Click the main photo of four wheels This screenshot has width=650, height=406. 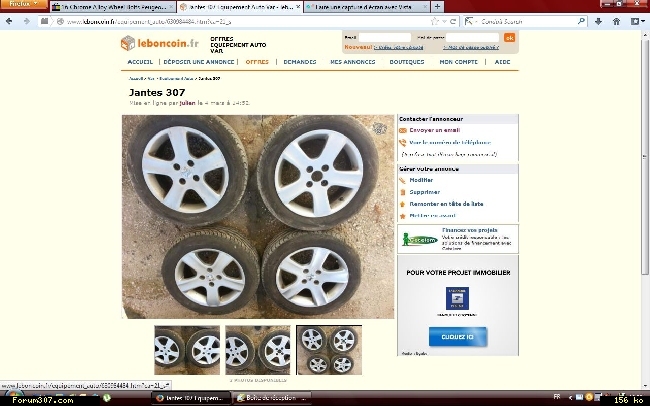coord(258,216)
